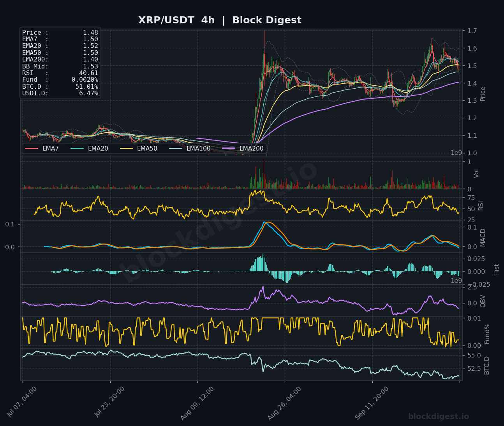504x426 pixels.
Task: Click the 1.2 price axis tick
Action: click(472, 118)
